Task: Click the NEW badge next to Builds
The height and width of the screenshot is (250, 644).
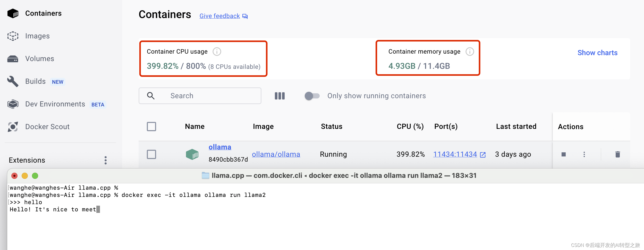Action: [58, 82]
